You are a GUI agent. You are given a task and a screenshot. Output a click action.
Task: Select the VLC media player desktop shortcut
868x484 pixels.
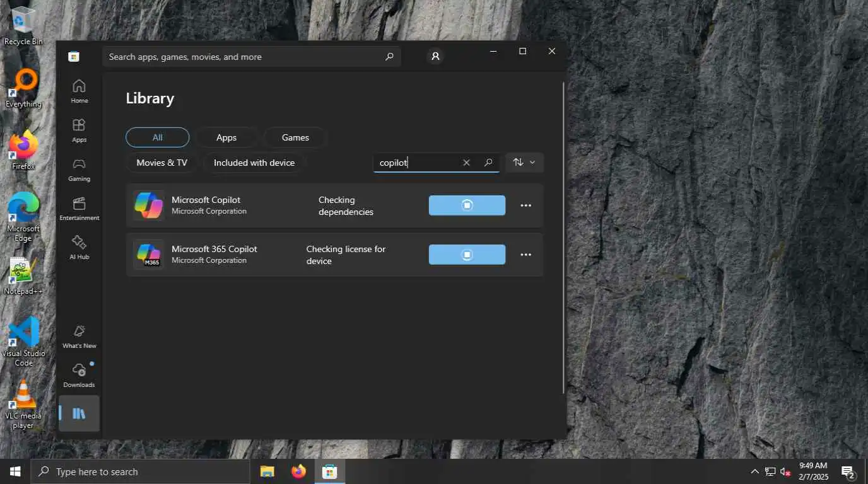tap(23, 405)
